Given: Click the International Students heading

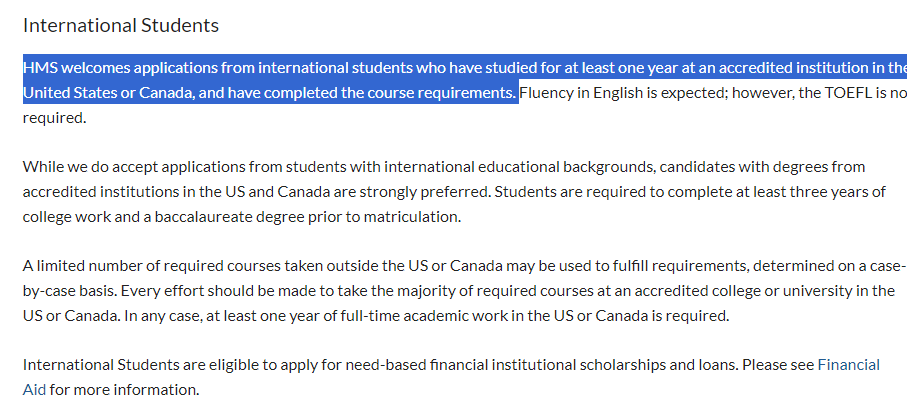Looking at the screenshot, I should coord(121,25).
